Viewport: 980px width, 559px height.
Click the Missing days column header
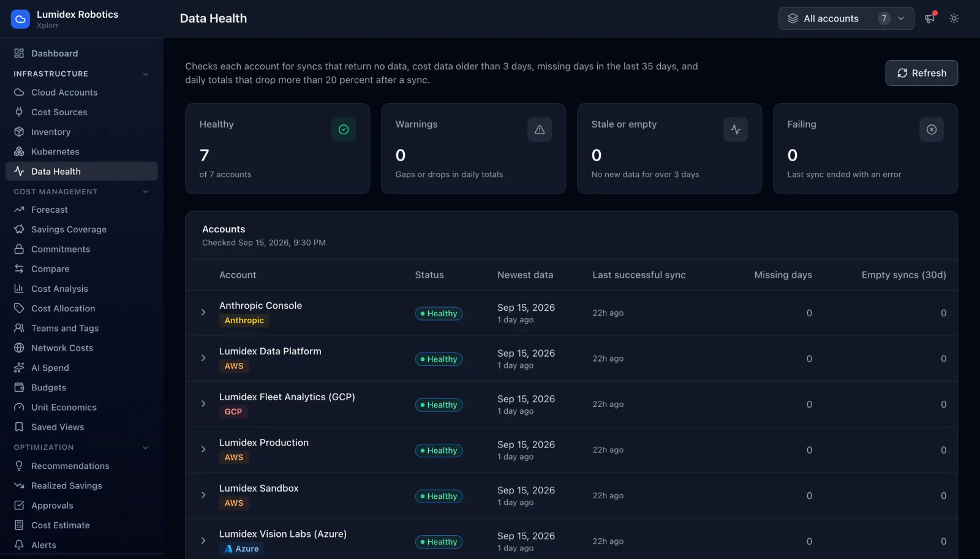pos(783,275)
